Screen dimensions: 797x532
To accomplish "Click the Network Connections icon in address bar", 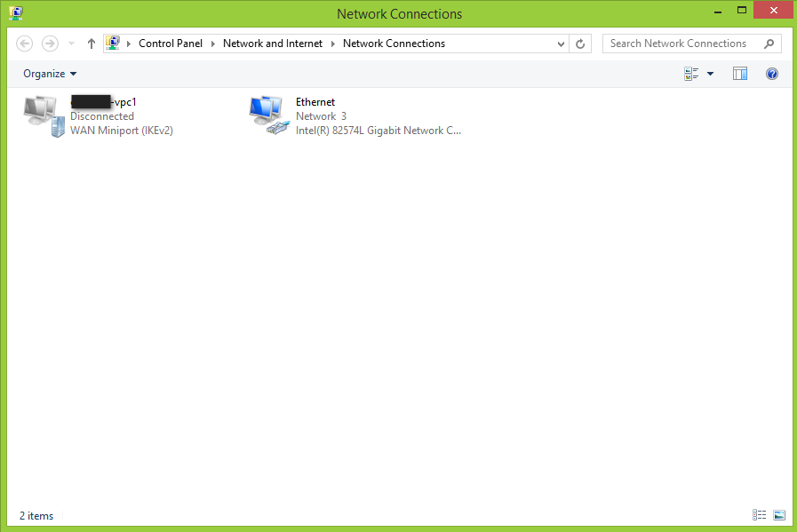I will coord(112,43).
